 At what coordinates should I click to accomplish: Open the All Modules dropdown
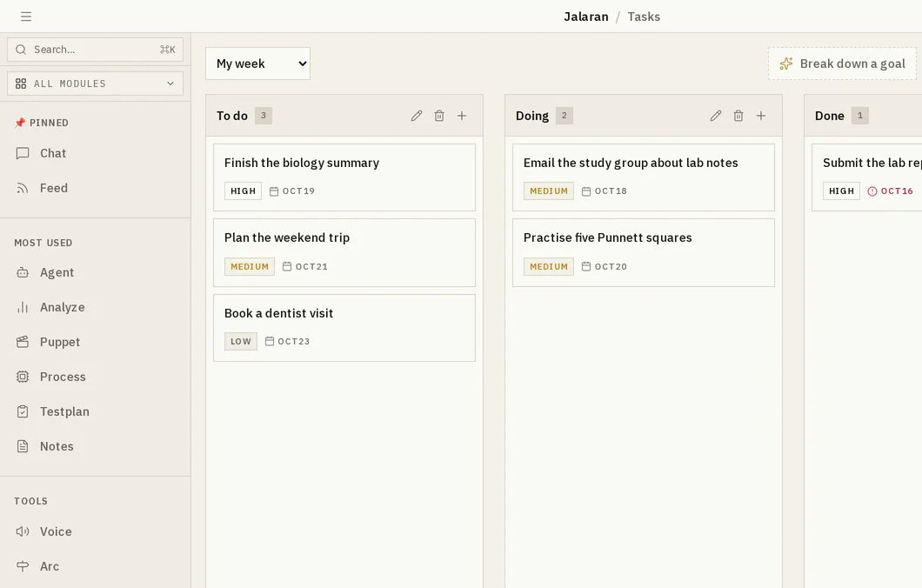click(96, 84)
